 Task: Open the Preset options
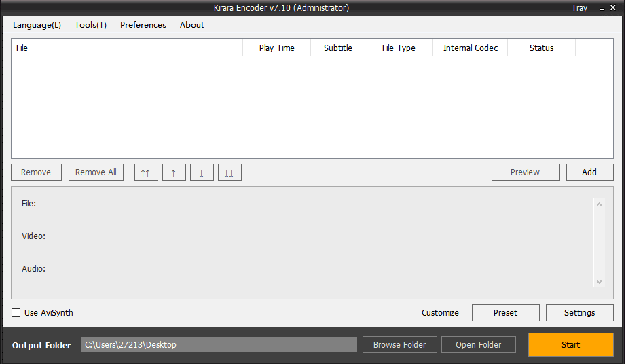click(x=505, y=313)
